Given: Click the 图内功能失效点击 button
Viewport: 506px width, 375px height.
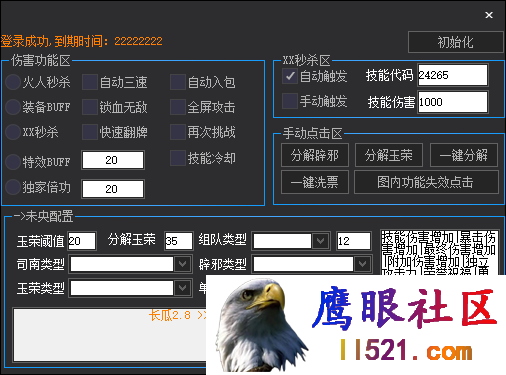Looking at the screenshot, I should pyautogui.click(x=426, y=182).
